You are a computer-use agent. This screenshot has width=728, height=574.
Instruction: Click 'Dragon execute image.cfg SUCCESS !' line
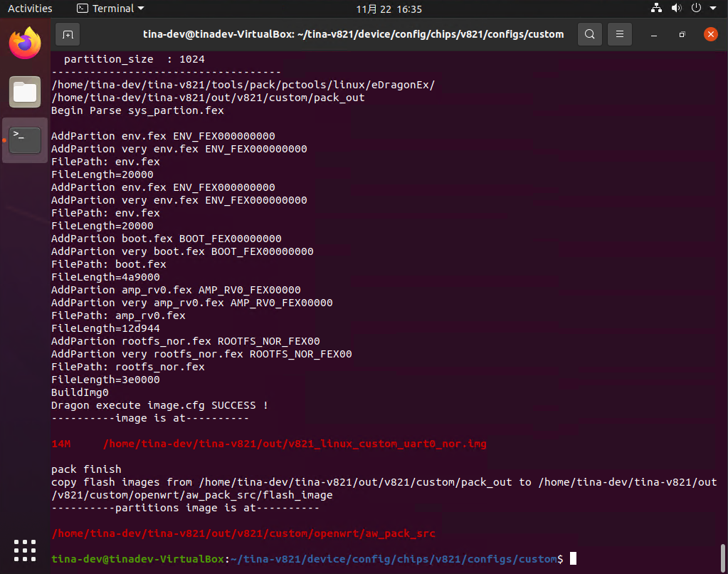tap(159, 405)
